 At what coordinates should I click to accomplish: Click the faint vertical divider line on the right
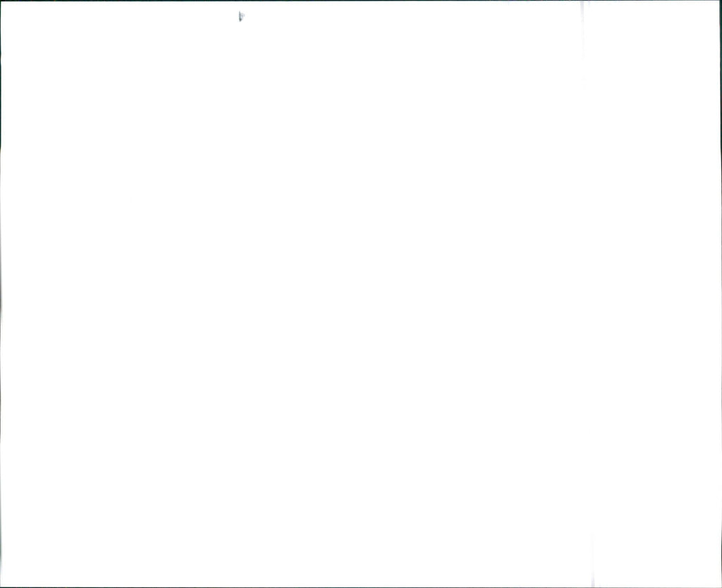point(583,294)
